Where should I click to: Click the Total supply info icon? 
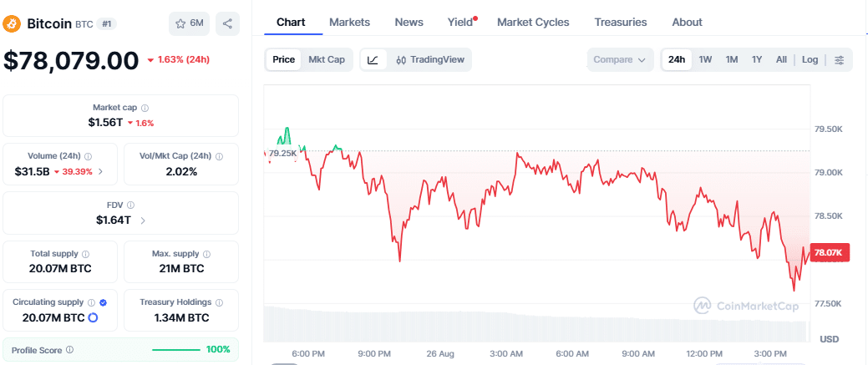(x=85, y=254)
